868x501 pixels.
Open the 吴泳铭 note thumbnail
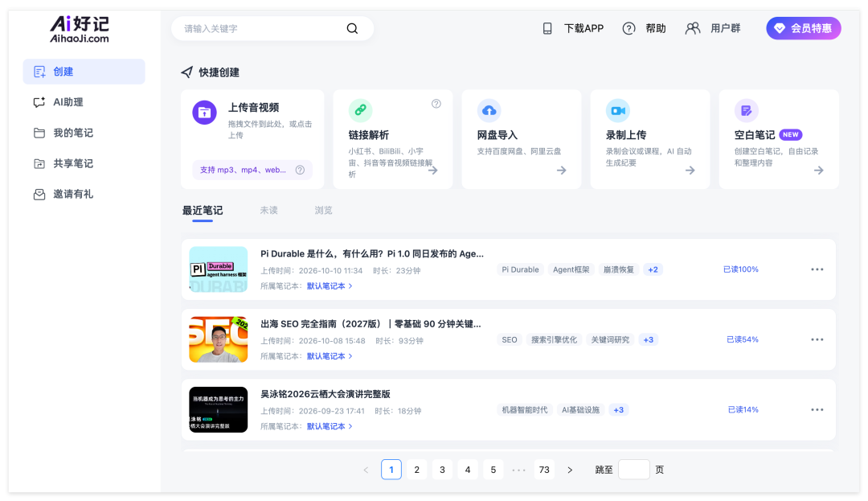(x=218, y=409)
